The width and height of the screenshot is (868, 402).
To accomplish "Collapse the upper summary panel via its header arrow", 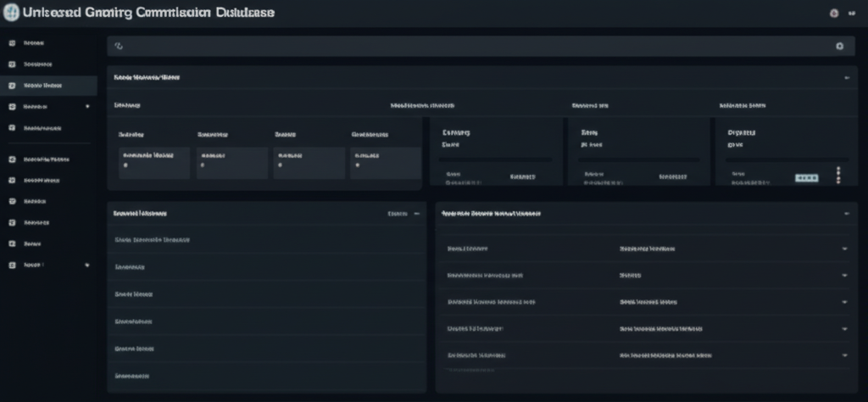I will click(847, 78).
